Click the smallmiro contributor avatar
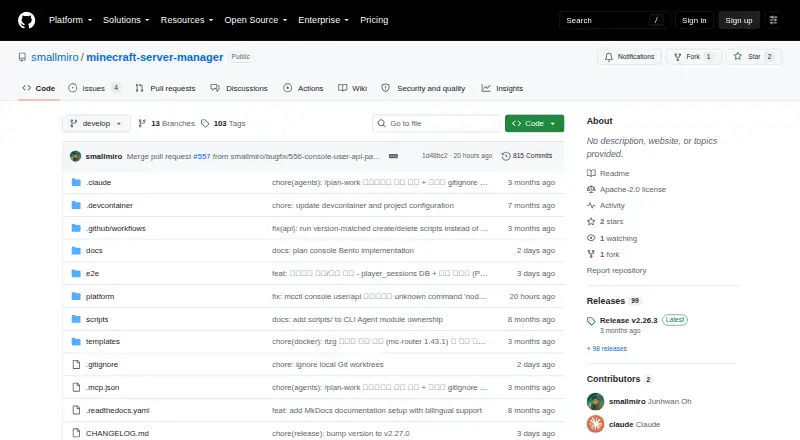 point(595,402)
